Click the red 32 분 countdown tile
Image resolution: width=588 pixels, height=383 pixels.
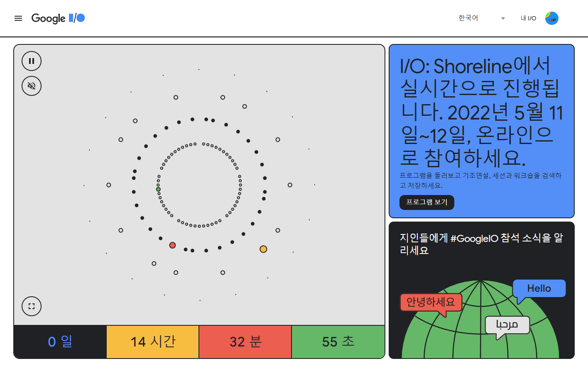tap(245, 342)
